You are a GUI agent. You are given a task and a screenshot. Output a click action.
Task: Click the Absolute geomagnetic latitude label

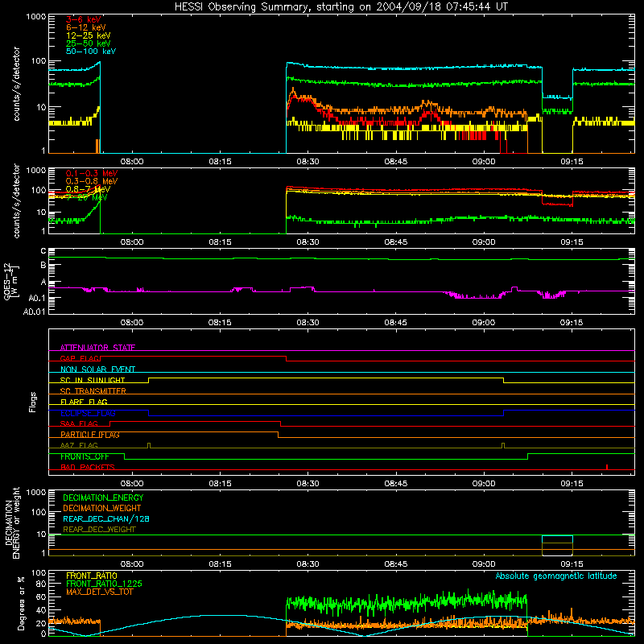tap(556, 576)
